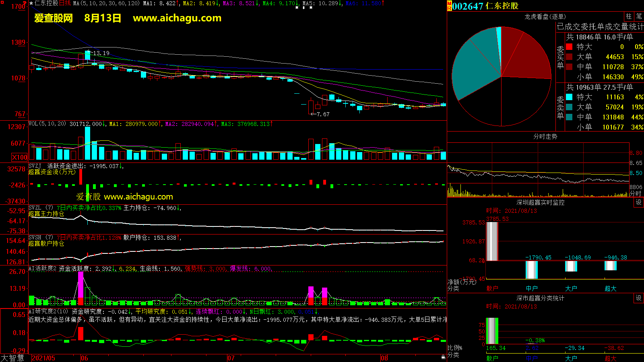Click the cyan 特大 sell order color swatch
644x362 pixels.
[x=569, y=97]
